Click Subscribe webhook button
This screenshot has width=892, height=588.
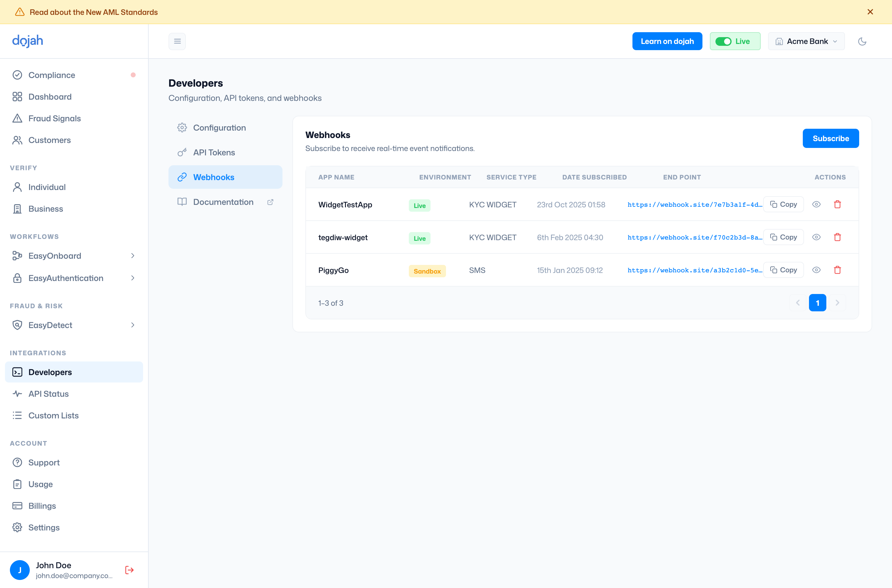[x=830, y=138]
